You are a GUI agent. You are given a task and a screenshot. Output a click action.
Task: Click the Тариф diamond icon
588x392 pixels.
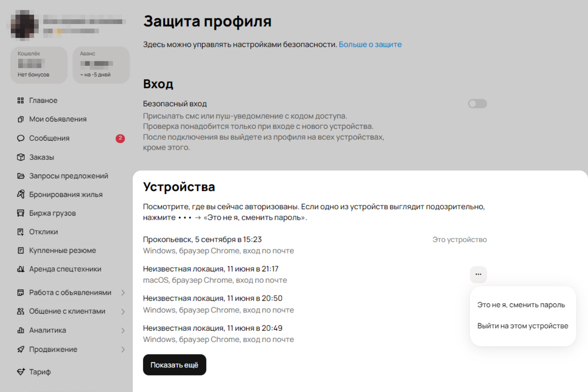coord(21,372)
